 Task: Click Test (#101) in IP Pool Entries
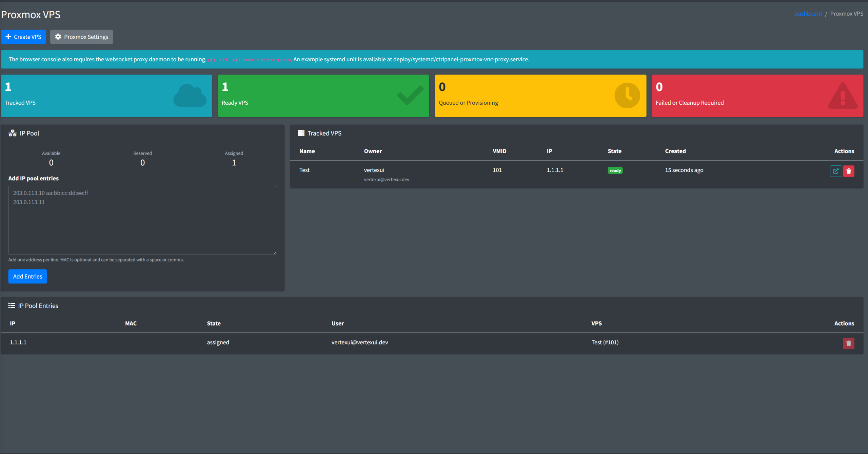coord(605,342)
